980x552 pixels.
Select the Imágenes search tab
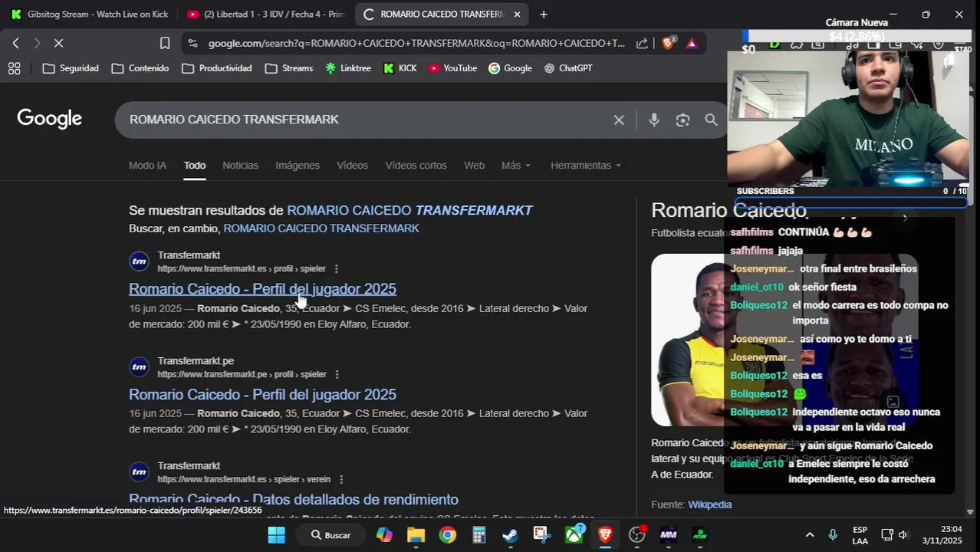(298, 166)
